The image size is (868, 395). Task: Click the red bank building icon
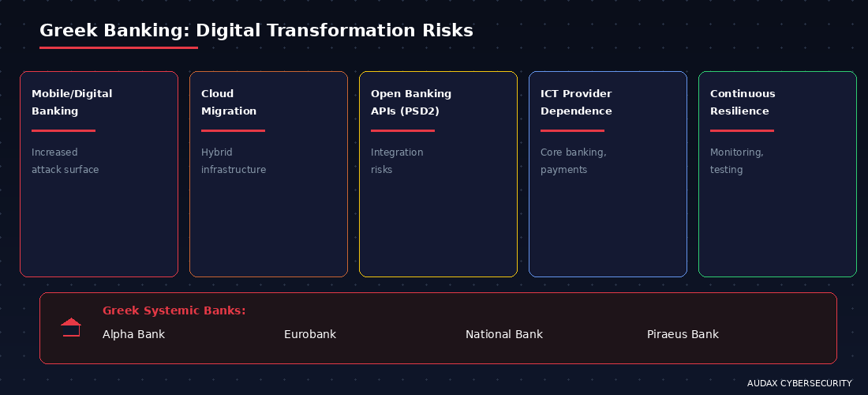click(x=71, y=327)
